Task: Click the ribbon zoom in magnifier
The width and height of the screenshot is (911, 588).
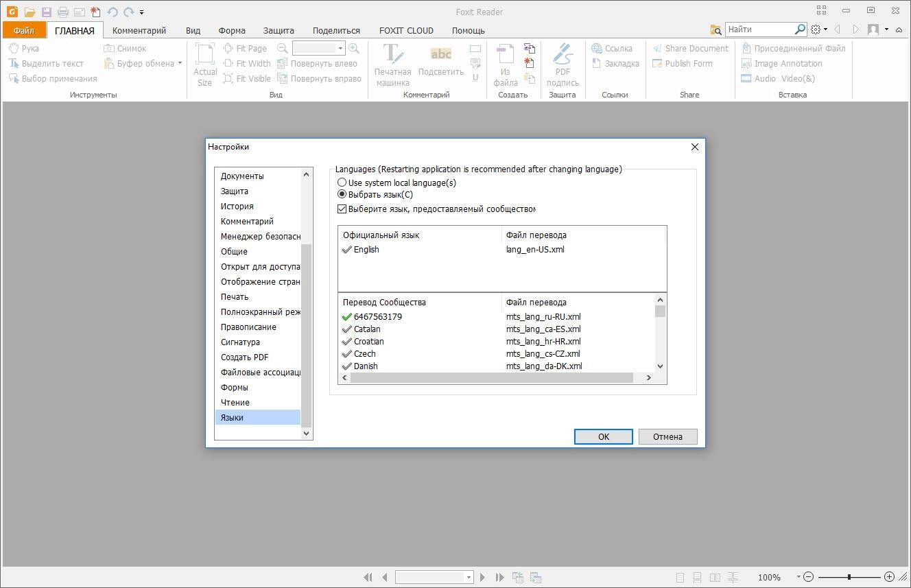Action: (x=354, y=48)
